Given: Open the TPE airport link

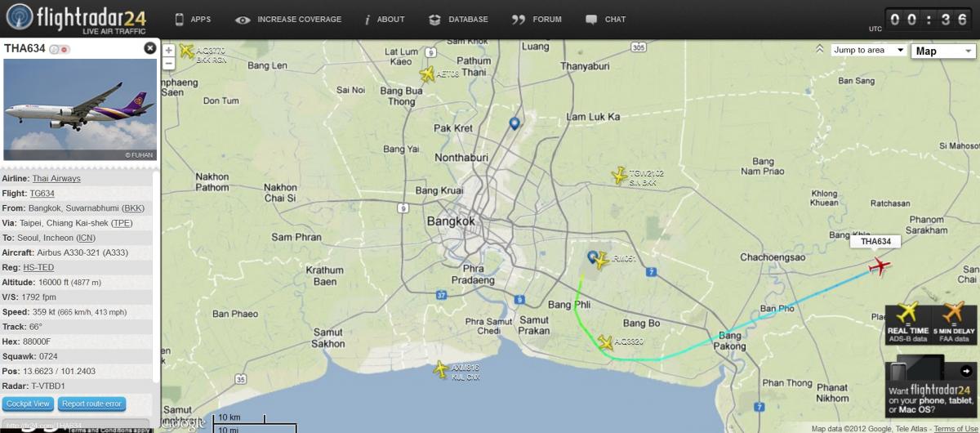Looking at the screenshot, I should 120,223.
